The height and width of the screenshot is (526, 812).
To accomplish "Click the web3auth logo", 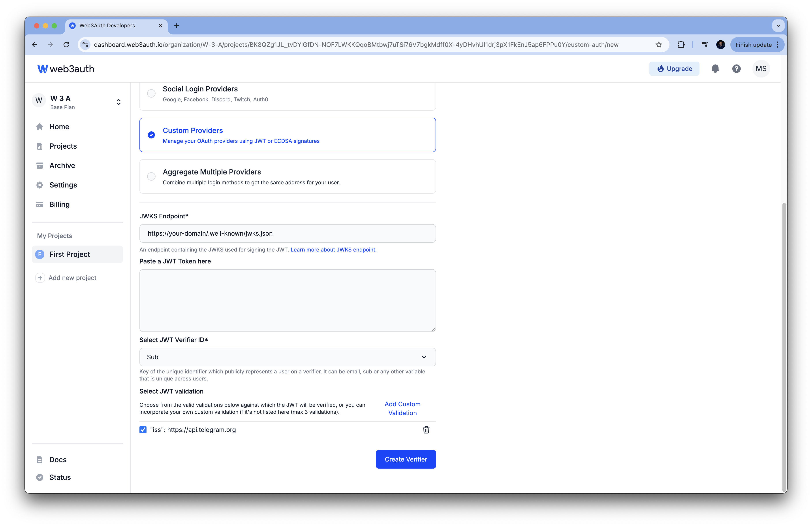I will tap(66, 69).
